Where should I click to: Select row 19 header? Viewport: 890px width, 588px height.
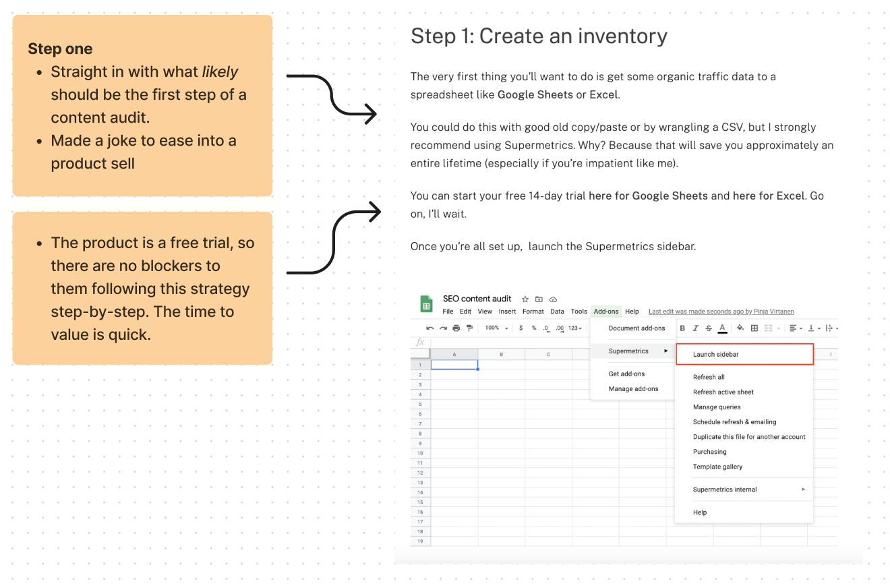coord(420,541)
